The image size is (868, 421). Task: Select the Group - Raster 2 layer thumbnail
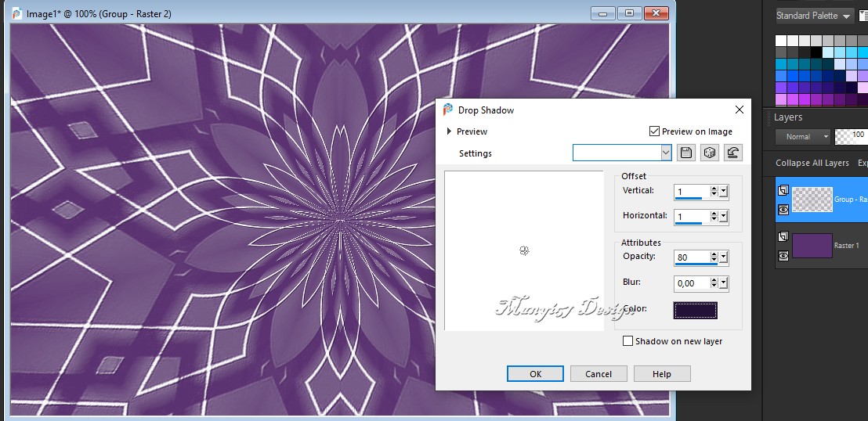[x=812, y=200]
